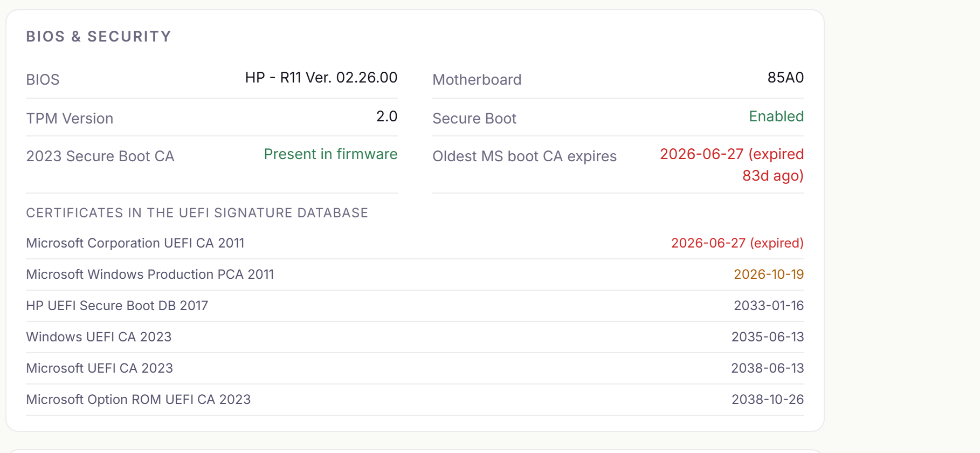Select the Present in firmware status
980x453 pixels.
(x=330, y=154)
